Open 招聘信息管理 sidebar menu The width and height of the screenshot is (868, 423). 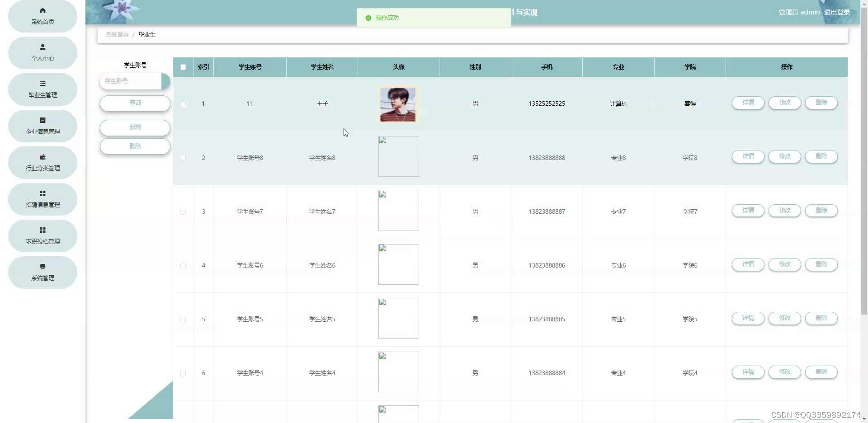pos(42,199)
